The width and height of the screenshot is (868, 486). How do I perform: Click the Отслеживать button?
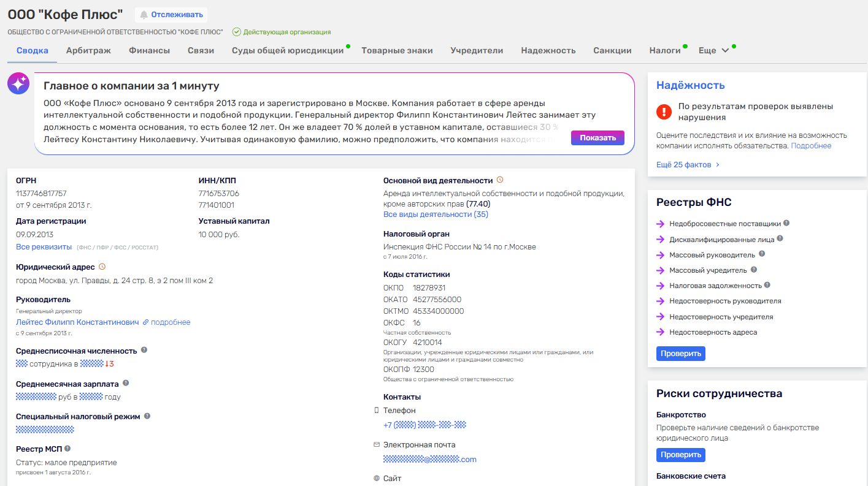(171, 15)
